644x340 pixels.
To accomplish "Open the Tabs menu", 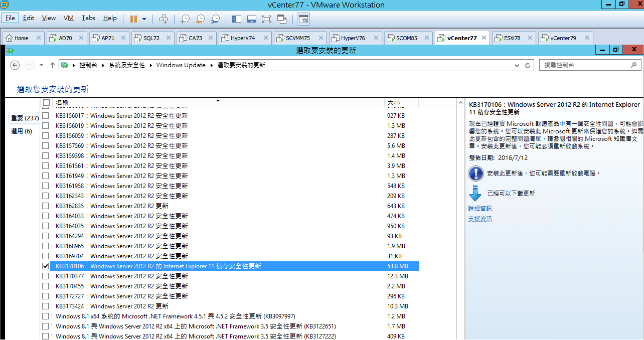I will tap(88, 18).
